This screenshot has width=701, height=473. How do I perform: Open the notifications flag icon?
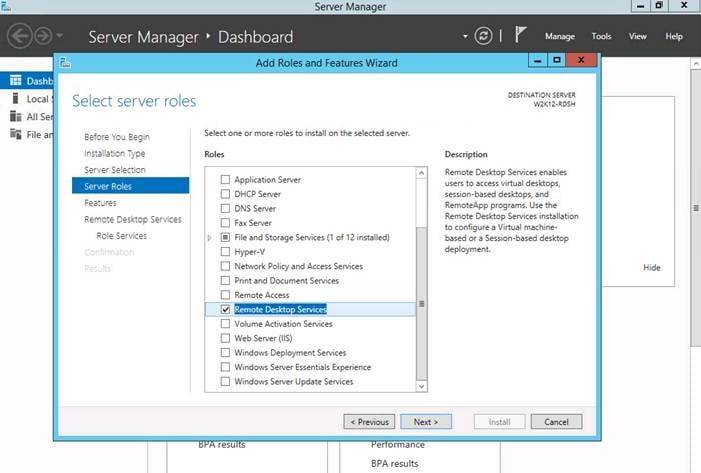click(520, 35)
